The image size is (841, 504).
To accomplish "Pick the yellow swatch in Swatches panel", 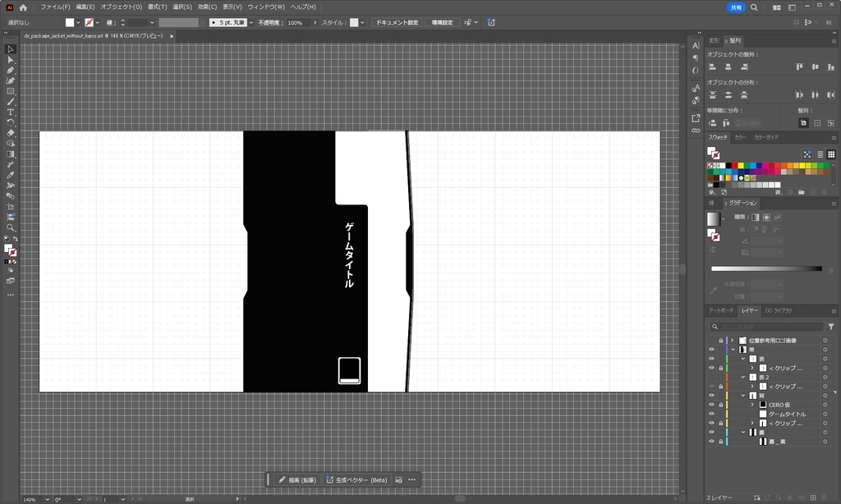I will (741, 166).
